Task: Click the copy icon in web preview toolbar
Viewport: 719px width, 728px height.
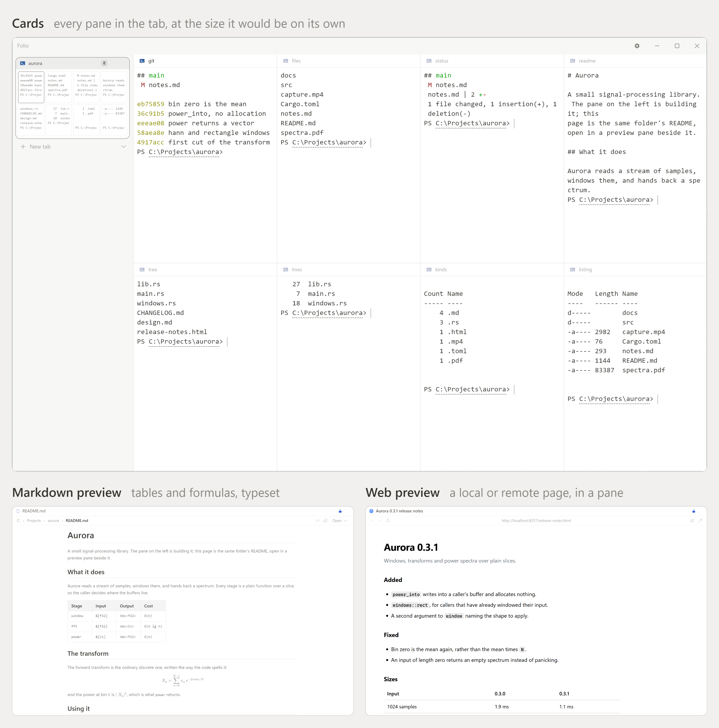Action: (x=692, y=520)
